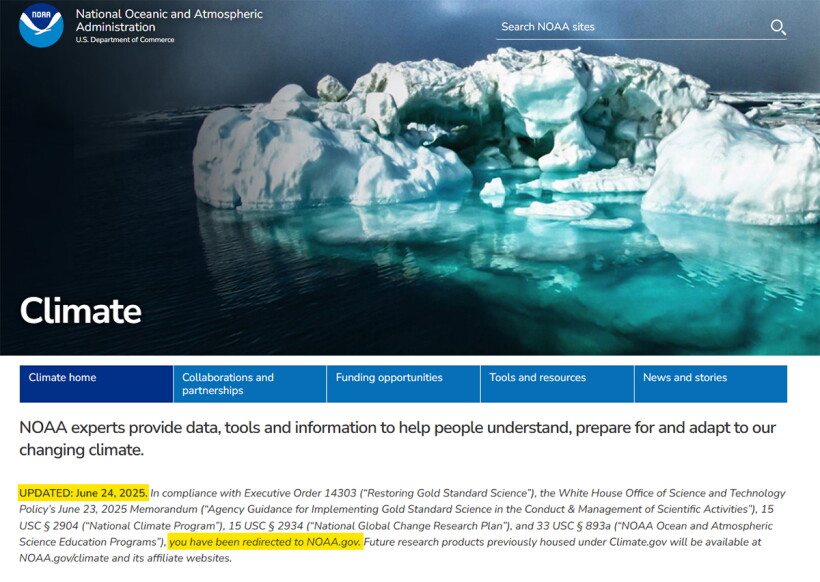The width and height of the screenshot is (820, 582).
Task: Click U.S. Department of Commerce text
Action: pos(125,40)
